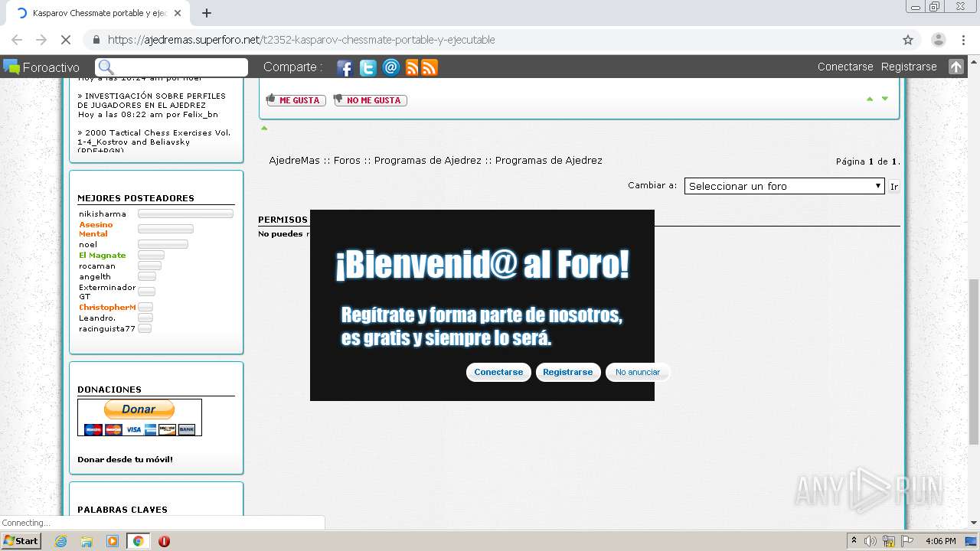Open nikisharma's profile
The height and width of the screenshot is (551, 980).
pos(103,214)
